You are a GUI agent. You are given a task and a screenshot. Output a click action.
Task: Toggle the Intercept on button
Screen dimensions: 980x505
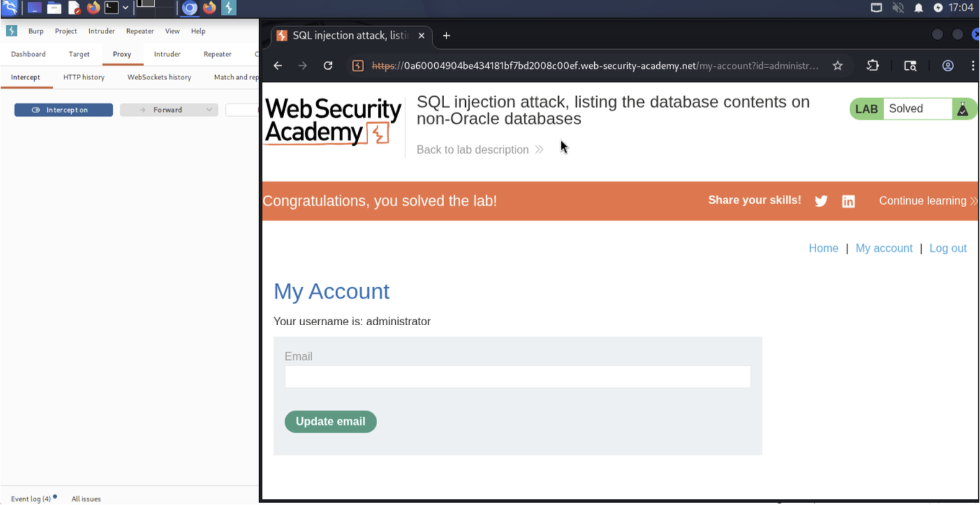coord(63,110)
